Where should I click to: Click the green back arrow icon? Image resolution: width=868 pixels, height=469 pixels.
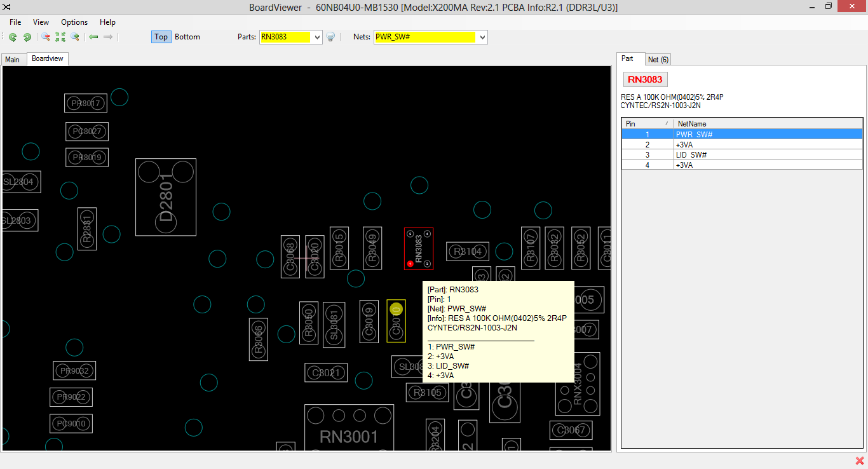pos(93,37)
